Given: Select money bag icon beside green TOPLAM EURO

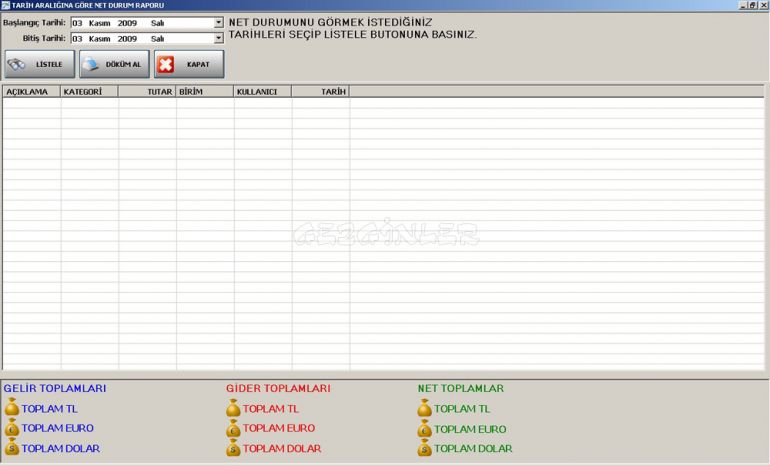Looking at the screenshot, I should pyautogui.click(x=424, y=429).
